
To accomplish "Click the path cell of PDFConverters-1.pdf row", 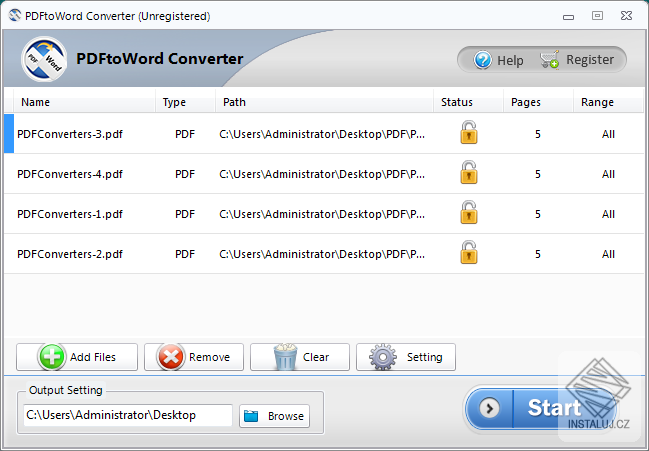I will click(322, 214).
